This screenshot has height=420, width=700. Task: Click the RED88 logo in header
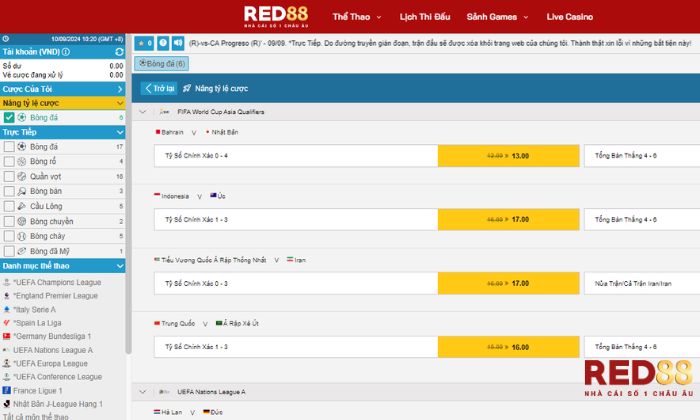pos(276,17)
